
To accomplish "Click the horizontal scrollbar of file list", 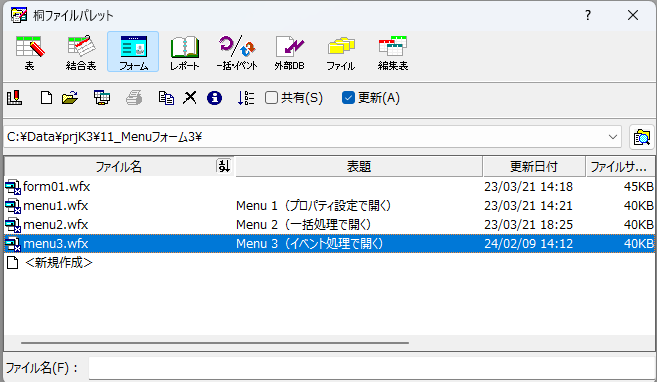I will (215, 343).
